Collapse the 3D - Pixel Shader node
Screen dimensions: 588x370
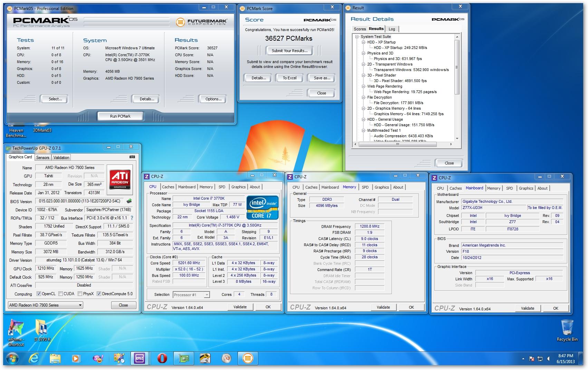[364, 75]
